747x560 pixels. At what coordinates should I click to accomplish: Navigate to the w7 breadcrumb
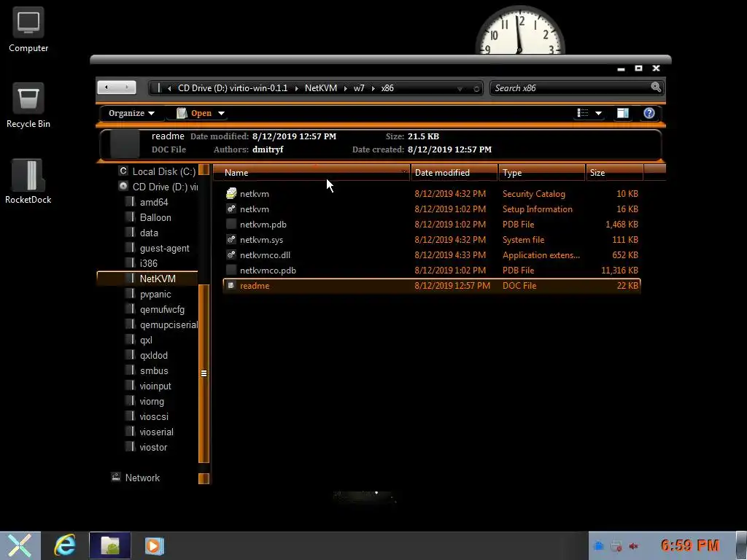click(359, 88)
